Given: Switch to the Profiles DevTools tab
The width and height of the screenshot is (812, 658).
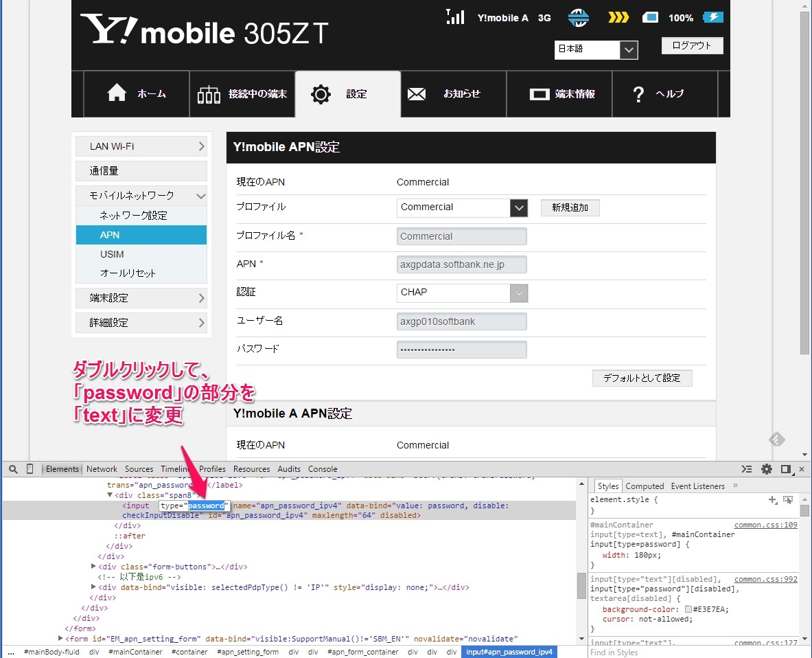Looking at the screenshot, I should tap(212, 469).
